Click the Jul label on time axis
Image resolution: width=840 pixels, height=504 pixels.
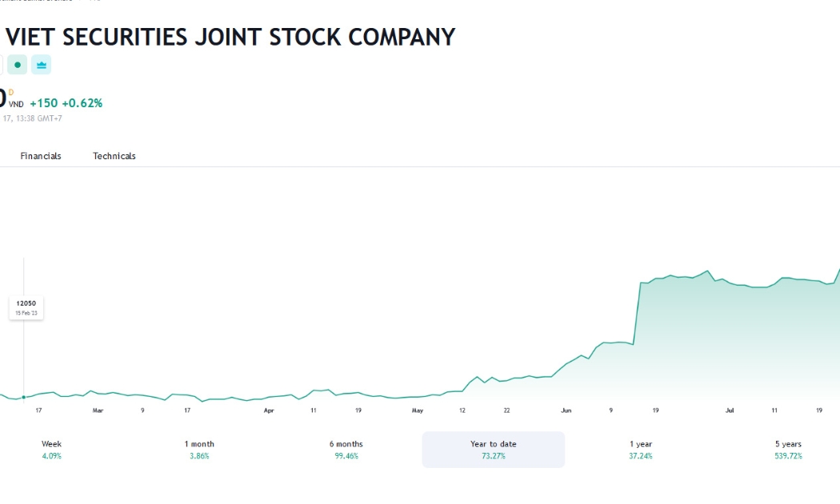(x=730, y=411)
